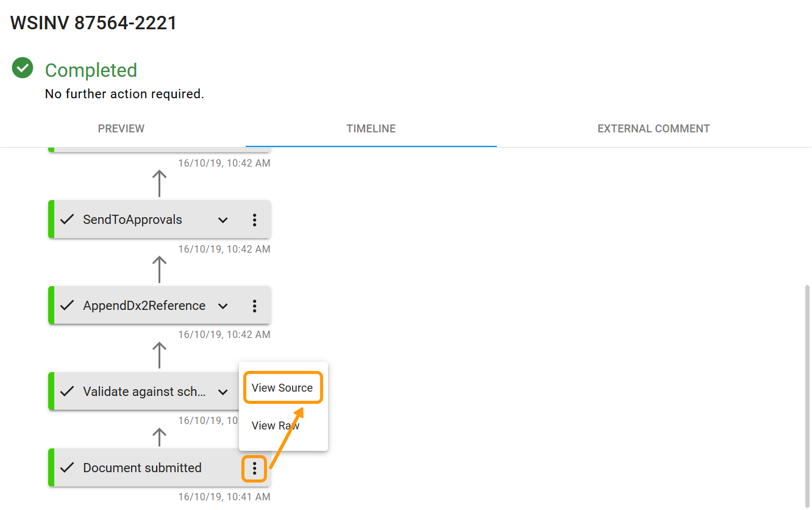This screenshot has height=510, width=812.
Task: Expand the Validate against schema step
Action: [223, 391]
